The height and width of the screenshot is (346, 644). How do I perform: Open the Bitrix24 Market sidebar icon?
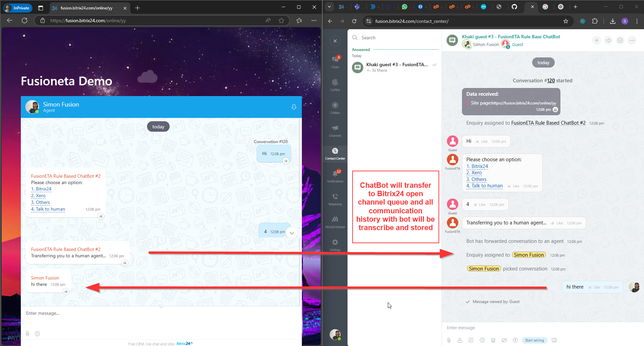point(335,221)
